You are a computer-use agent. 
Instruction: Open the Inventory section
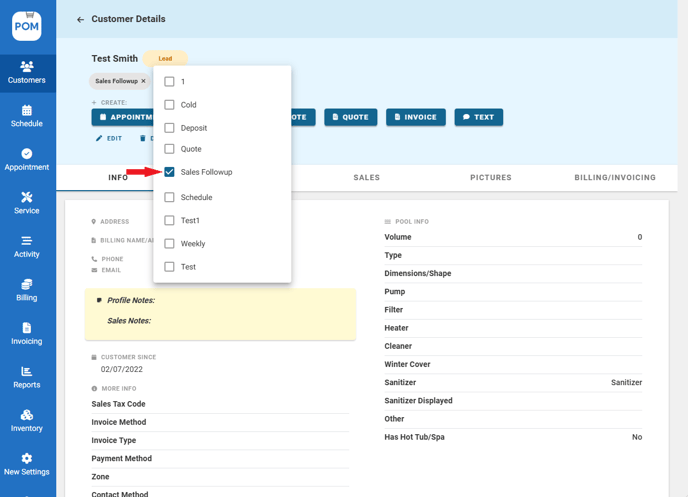point(27,420)
